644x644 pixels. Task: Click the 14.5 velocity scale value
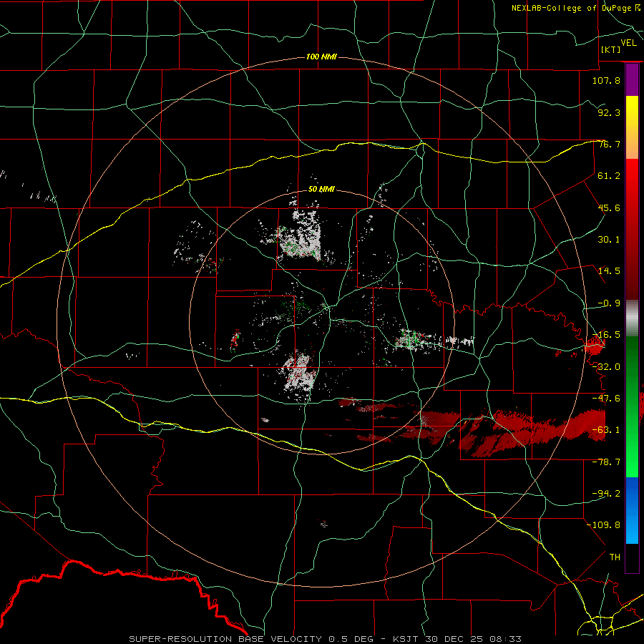[x=609, y=271]
